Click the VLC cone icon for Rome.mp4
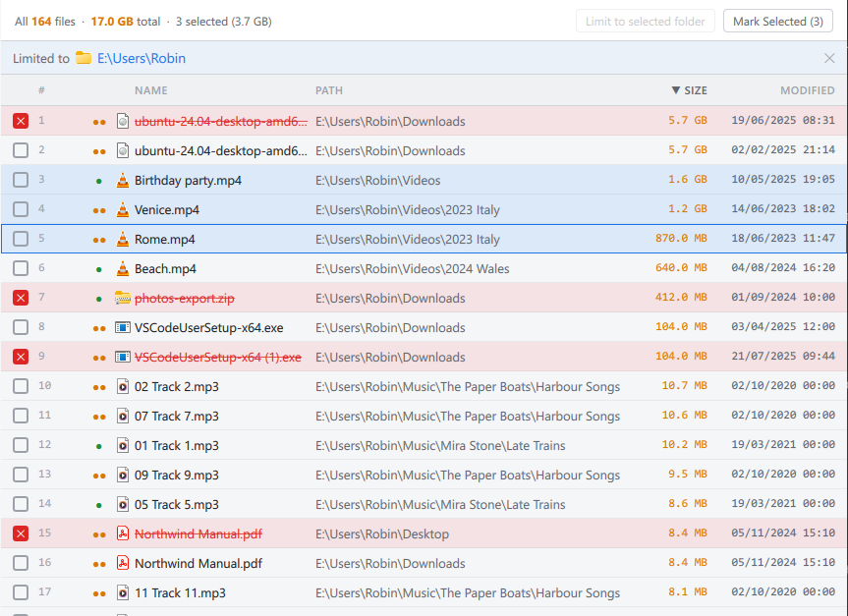The width and height of the screenshot is (848, 616). click(x=123, y=239)
